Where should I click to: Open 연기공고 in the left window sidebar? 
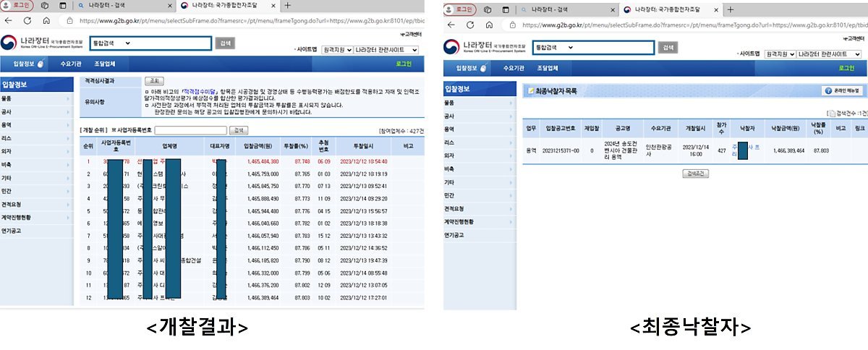[36, 231]
